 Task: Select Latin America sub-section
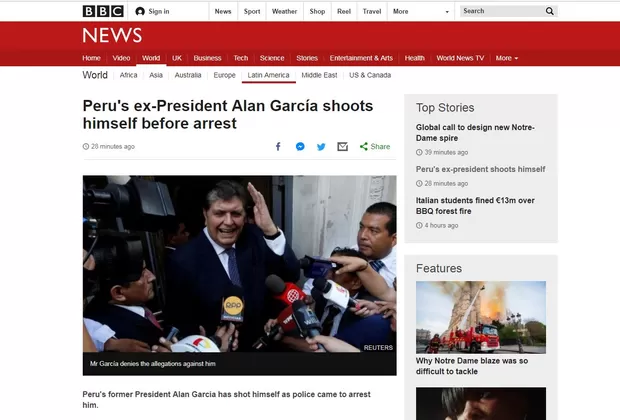coord(268,75)
